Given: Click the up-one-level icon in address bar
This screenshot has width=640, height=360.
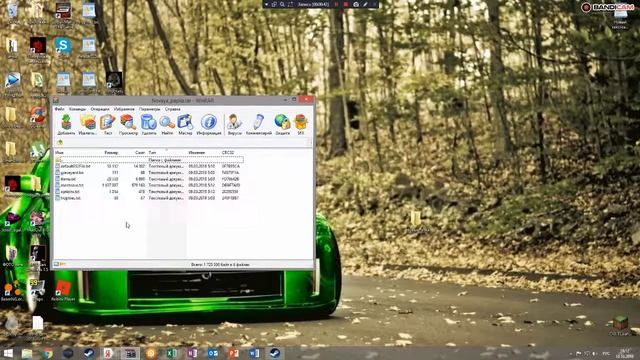Looking at the screenshot, I should coord(60,142).
